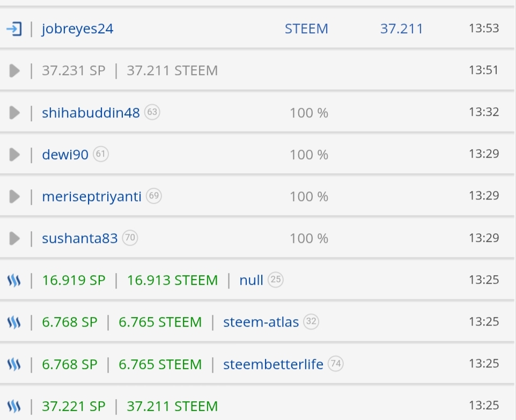Screen dimensions: 516x420
Task: Click the 100 % weight for sushanta83
Action: [x=309, y=239]
